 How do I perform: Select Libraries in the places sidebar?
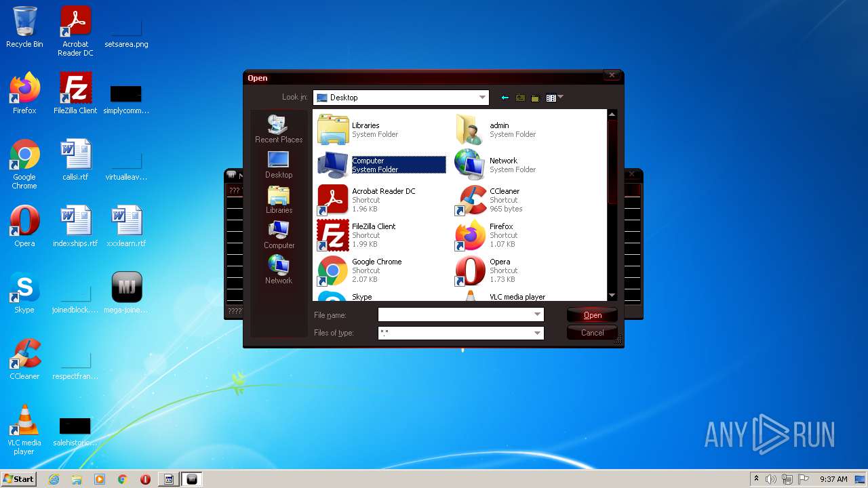279,200
